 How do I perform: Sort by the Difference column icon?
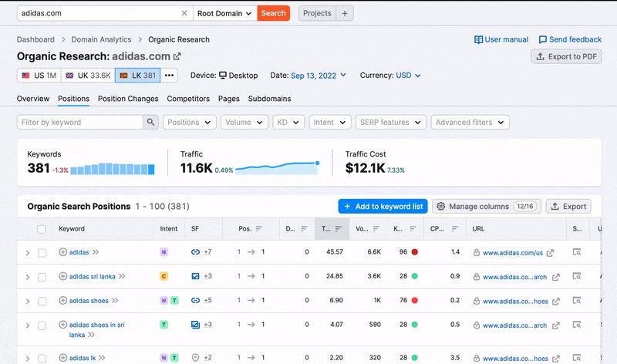pos(304,228)
